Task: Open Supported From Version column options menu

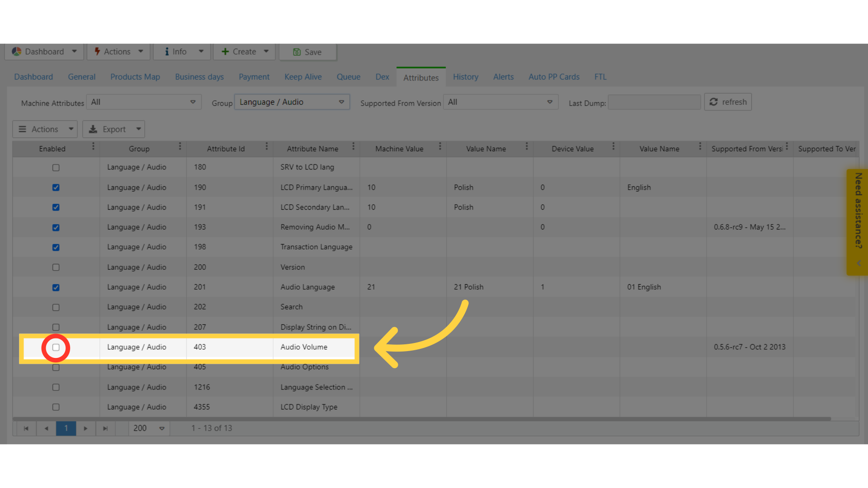Action: 787,146
